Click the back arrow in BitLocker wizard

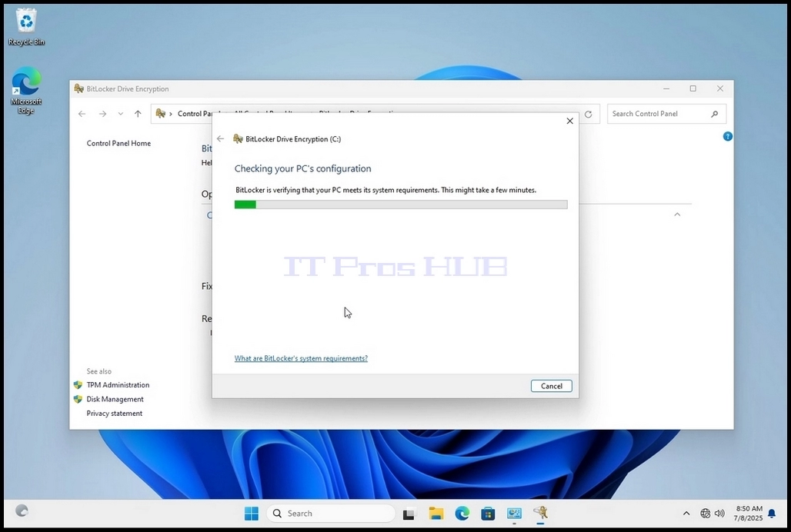coord(221,139)
